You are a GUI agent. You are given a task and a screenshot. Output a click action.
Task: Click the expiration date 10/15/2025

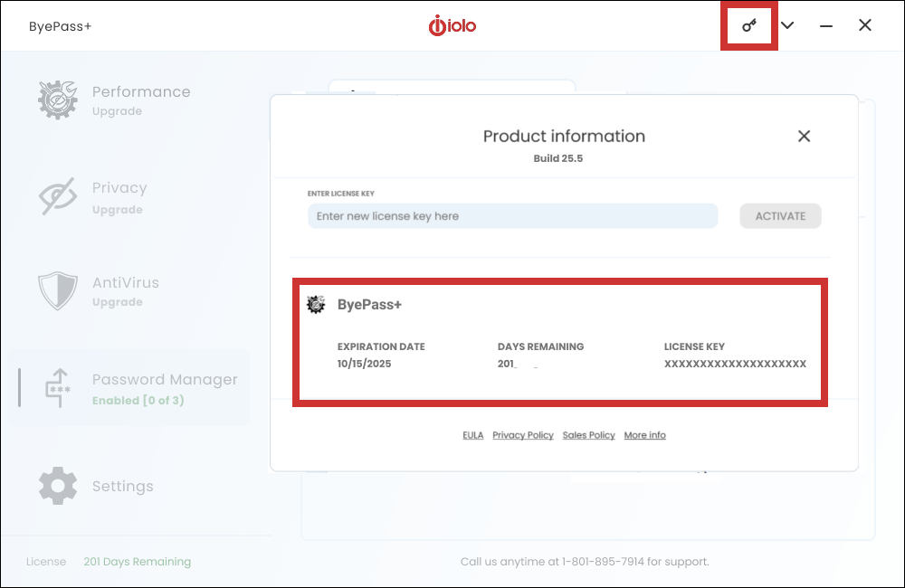(x=364, y=364)
